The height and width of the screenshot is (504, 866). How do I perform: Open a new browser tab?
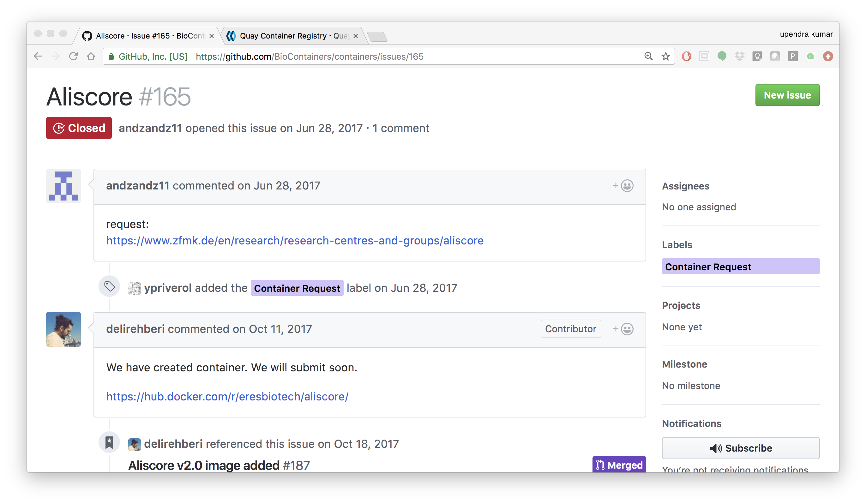pyautogui.click(x=377, y=37)
